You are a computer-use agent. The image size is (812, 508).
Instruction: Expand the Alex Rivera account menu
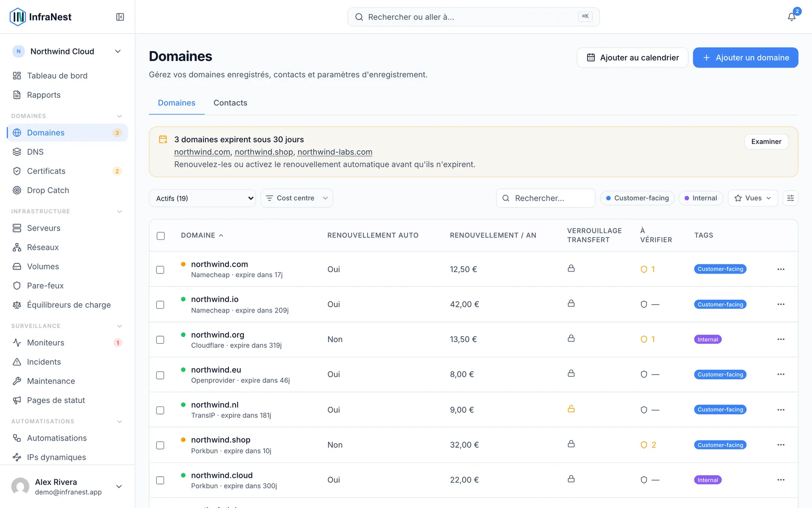coord(119,486)
